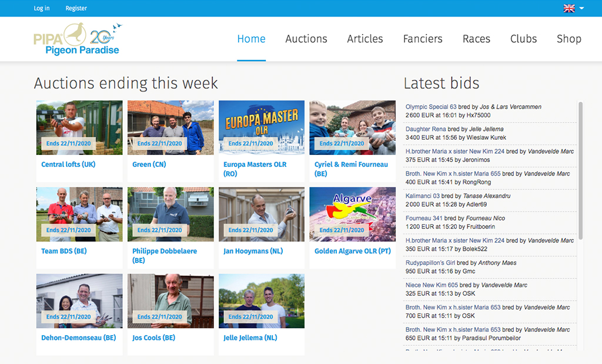Click the Jan Hooymans (NL) link
602x364 pixels.
click(x=253, y=251)
